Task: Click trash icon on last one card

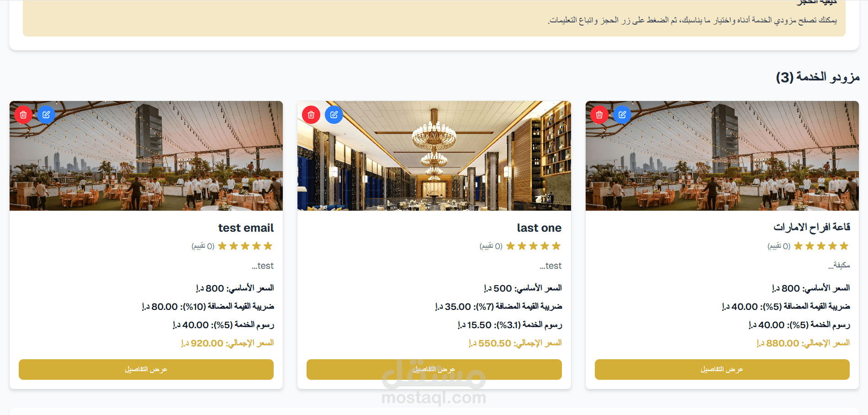Action: tap(311, 115)
